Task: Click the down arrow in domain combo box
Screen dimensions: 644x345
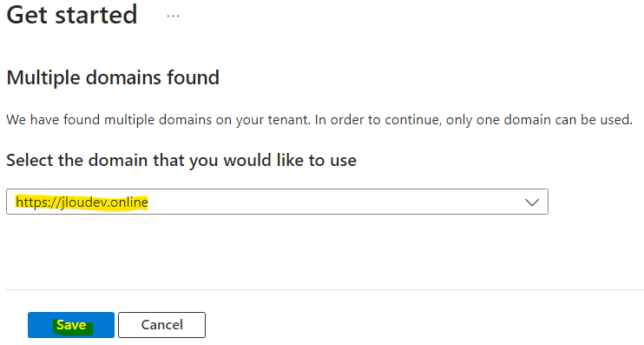Action: point(532,202)
